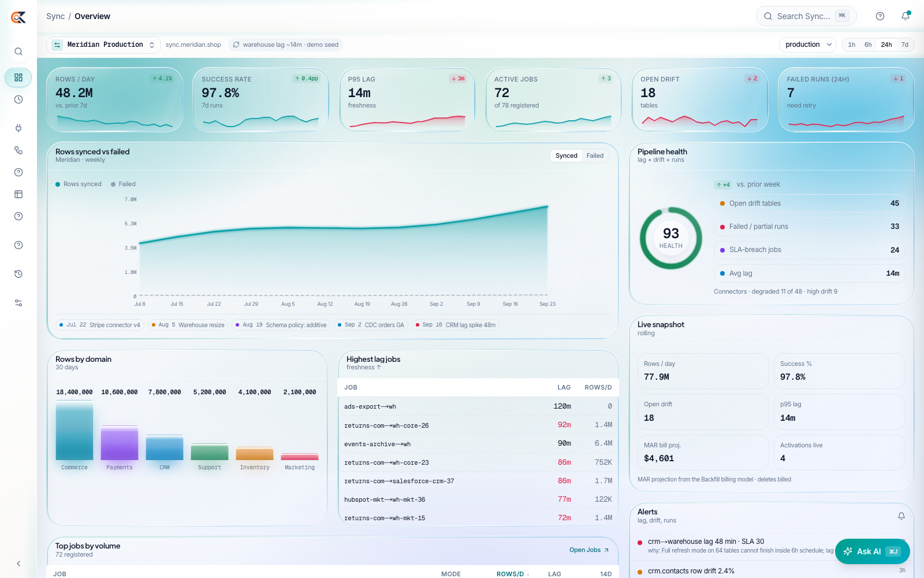924x578 pixels.
Task: Open the clock schedule icon in sidebar
Action: pos(18,99)
